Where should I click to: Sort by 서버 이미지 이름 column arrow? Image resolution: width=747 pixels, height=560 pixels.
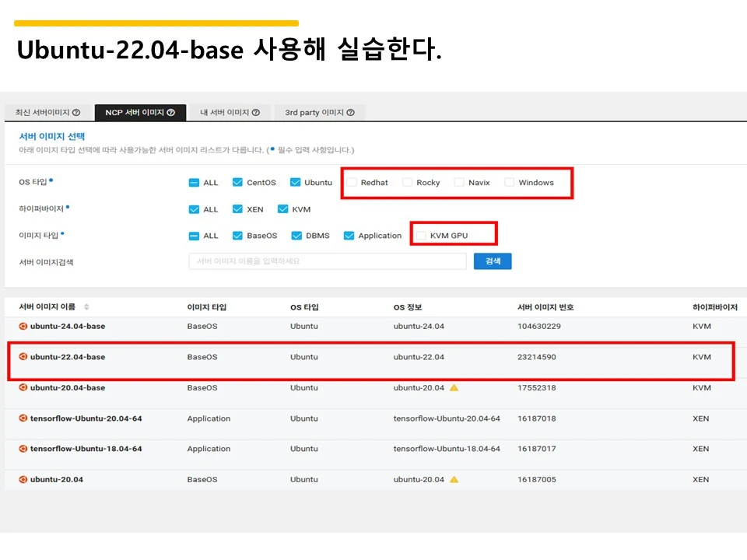pyautogui.click(x=86, y=306)
